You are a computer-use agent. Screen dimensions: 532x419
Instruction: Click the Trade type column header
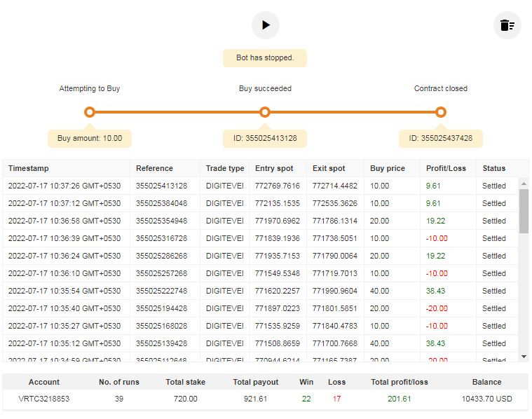tap(224, 168)
